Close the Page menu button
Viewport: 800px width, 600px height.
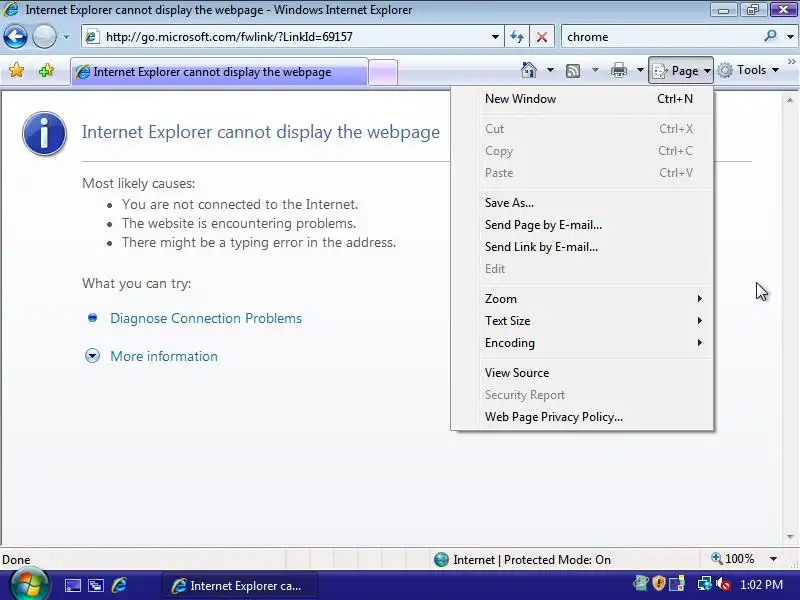pyautogui.click(x=681, y=70)
